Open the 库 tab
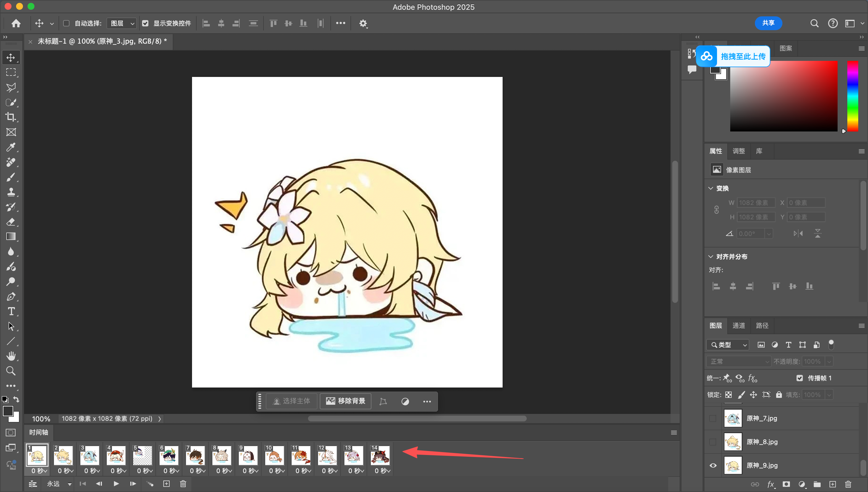Image resolution: width=868 pixels, height=492 pixels. pos(759,151)
